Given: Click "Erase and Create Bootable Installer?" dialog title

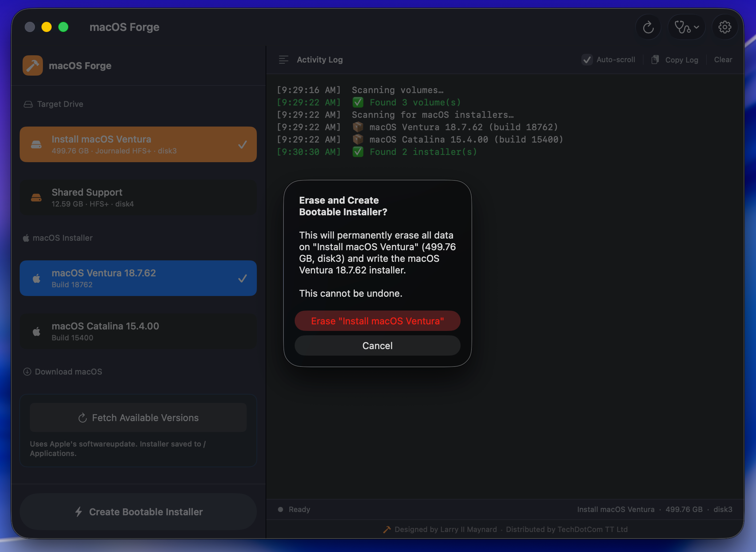Looking at the screenshot, I should (343, 206).
